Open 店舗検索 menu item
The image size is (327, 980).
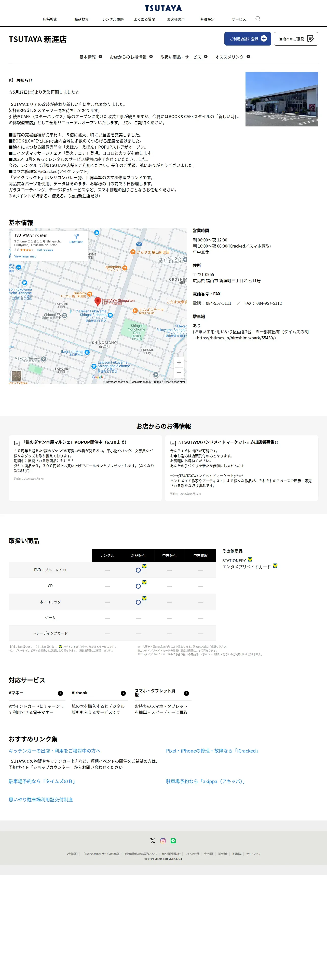(x=50, y=19)
